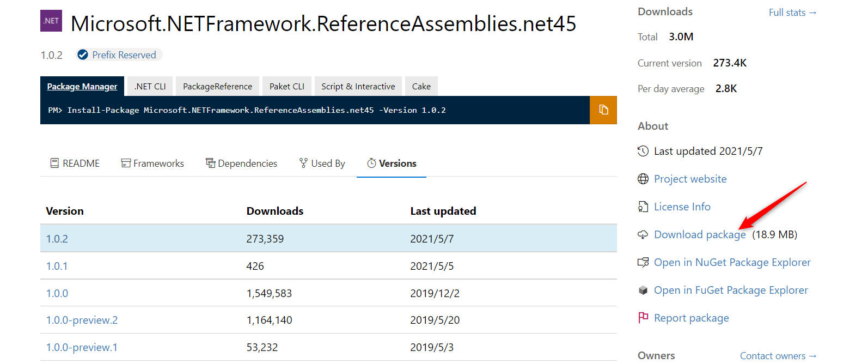The image size is (868, 363).
Task: Open in NuGet Package Explorer link
Action: point(732,262)
